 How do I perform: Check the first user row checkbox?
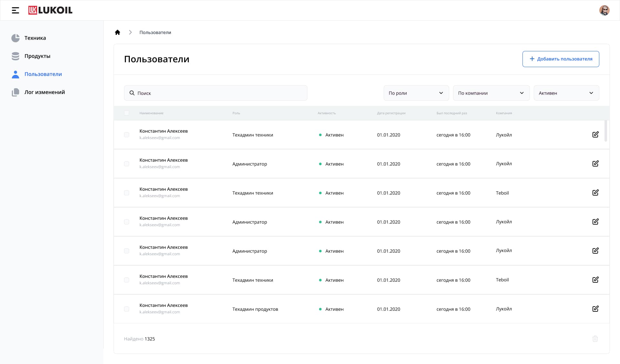tap(127, 135)
